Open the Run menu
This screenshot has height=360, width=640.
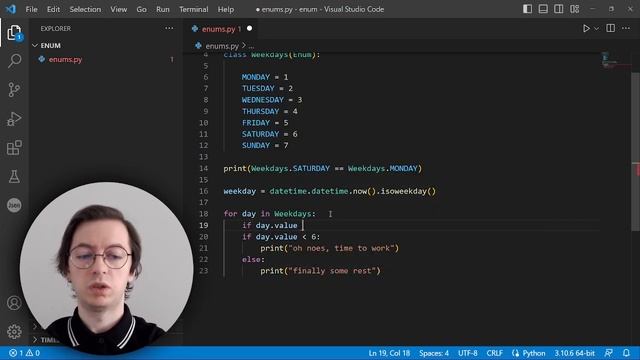pos(162,9)
